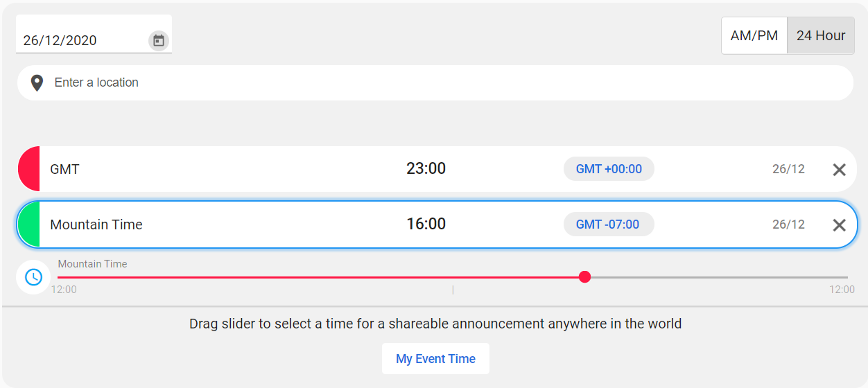Select the 23:00 GMT time value
Viewport: 868px width, 388px height.
426,168
